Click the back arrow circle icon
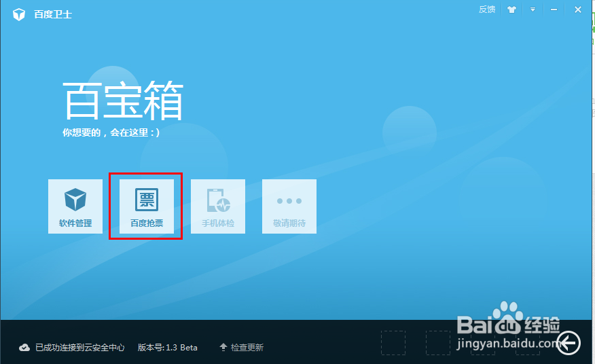The width and height of the screenshot is (595, 364). 569,343
